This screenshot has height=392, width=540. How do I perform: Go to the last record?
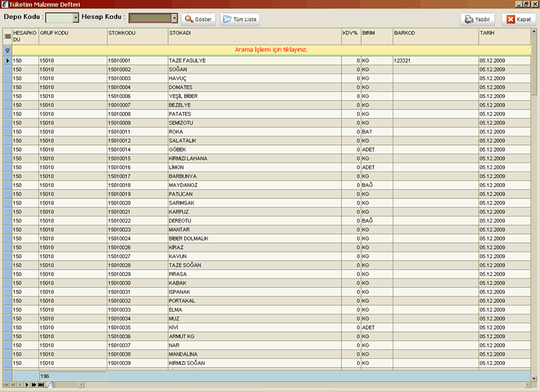click(x=41, y=385)
